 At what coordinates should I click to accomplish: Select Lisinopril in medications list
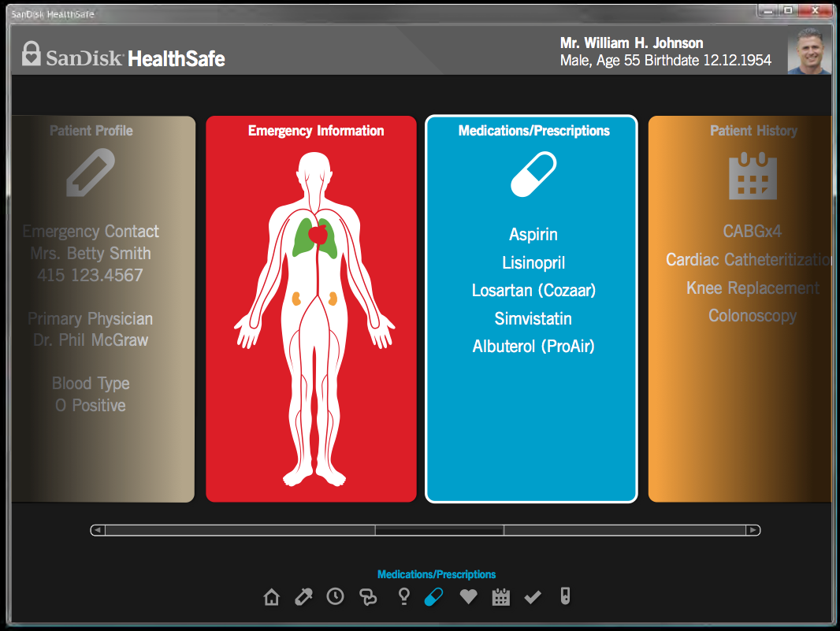point(533,262)
